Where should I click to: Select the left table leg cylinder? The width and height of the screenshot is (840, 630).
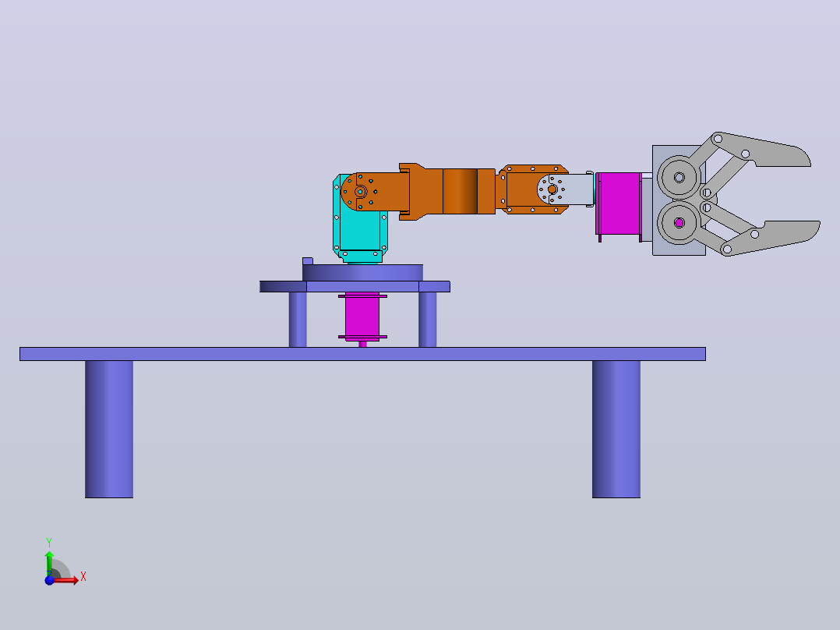click(109, 429)
